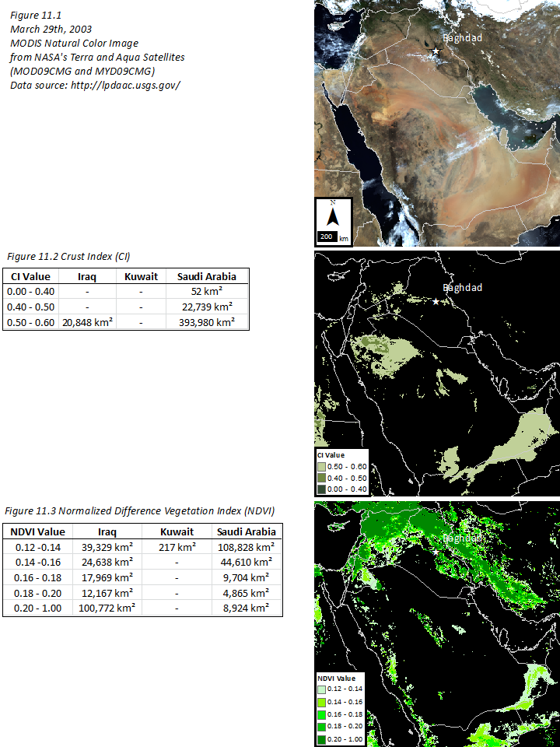560x747 pixels.
Task: Click the '217 km²' Kuwait cell
Action: [x=177, y=547]
